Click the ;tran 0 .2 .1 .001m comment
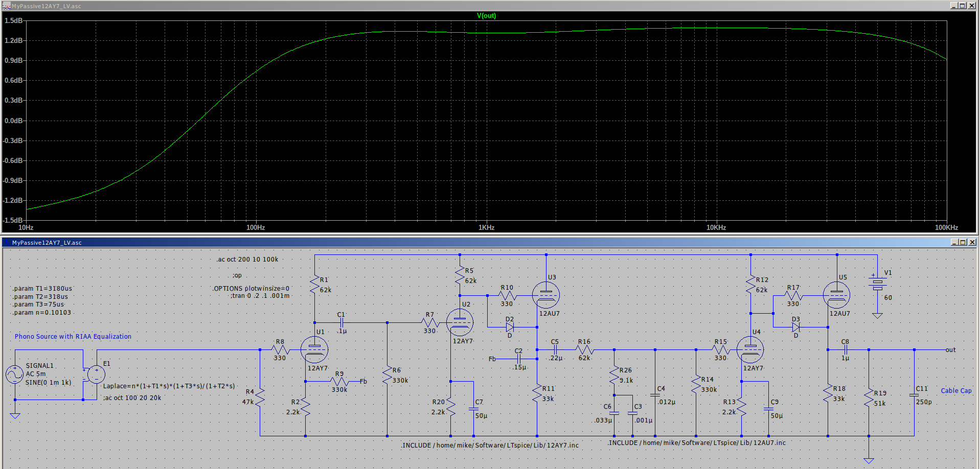 pyautogui.click(x=260, y=296)
